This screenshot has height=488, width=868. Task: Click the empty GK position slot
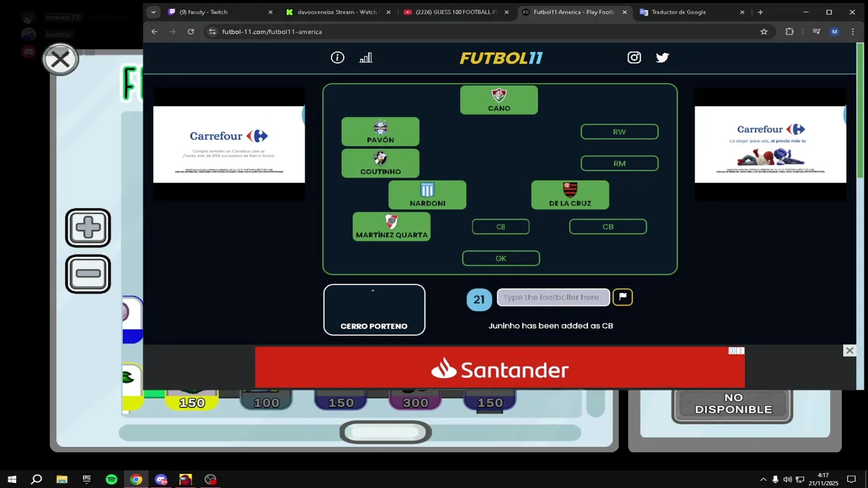click(501, 258)
